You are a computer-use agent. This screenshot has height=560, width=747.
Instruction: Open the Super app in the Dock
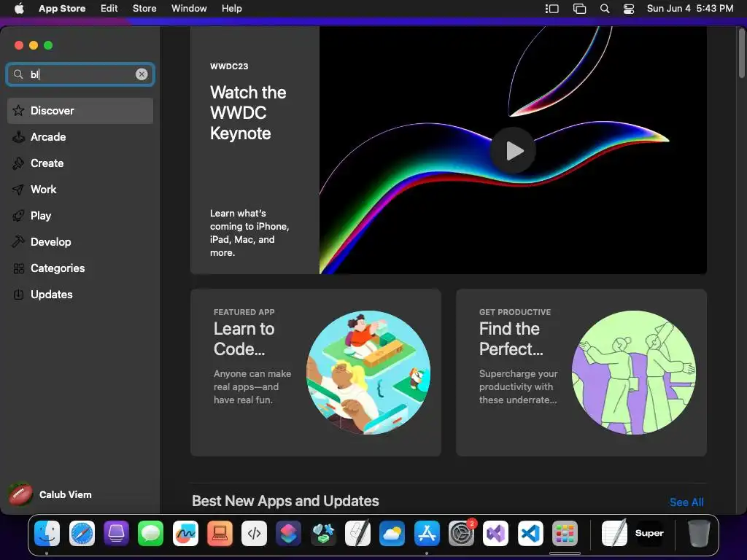pyautogui.click(x=649, y=533)
